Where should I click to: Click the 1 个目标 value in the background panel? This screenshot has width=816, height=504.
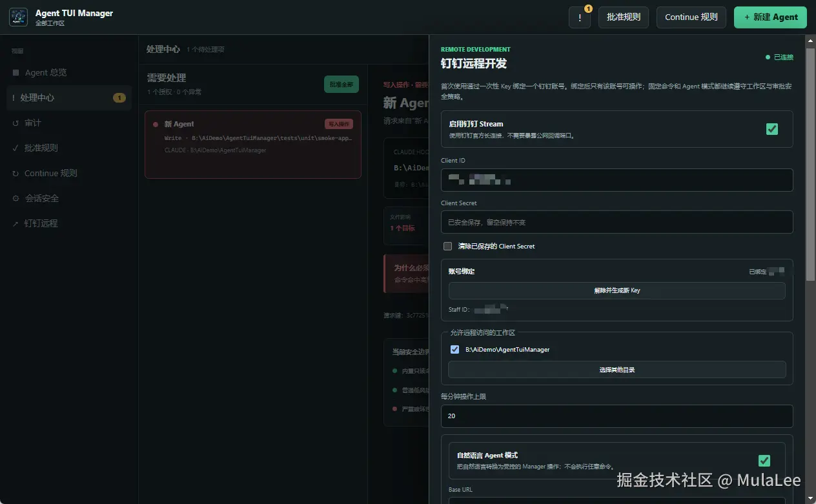[x=403, y=228]
